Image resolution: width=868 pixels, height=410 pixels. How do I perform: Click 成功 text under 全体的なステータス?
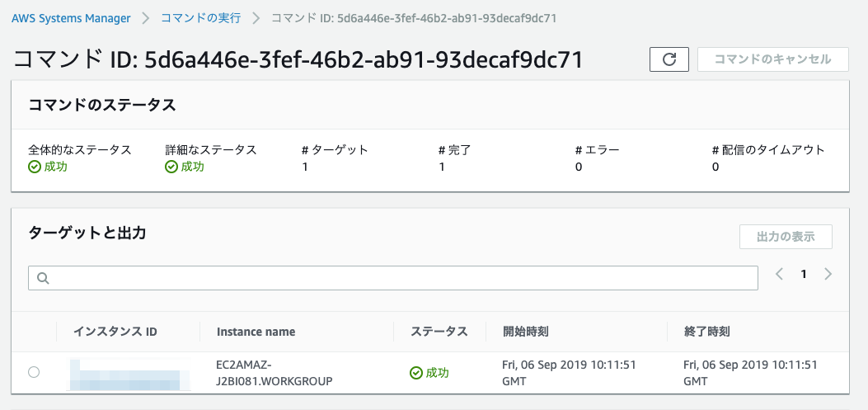56,167
